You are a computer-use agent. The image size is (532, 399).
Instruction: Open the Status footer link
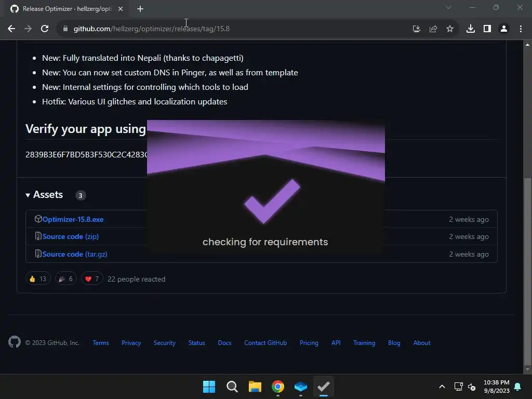(197, 343)
